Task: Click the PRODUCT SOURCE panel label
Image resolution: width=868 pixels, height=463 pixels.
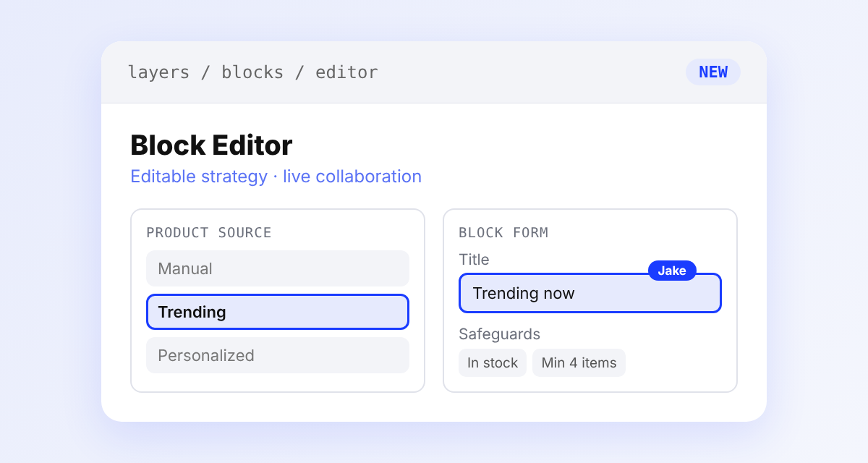Action: click(x=209, y=232)
